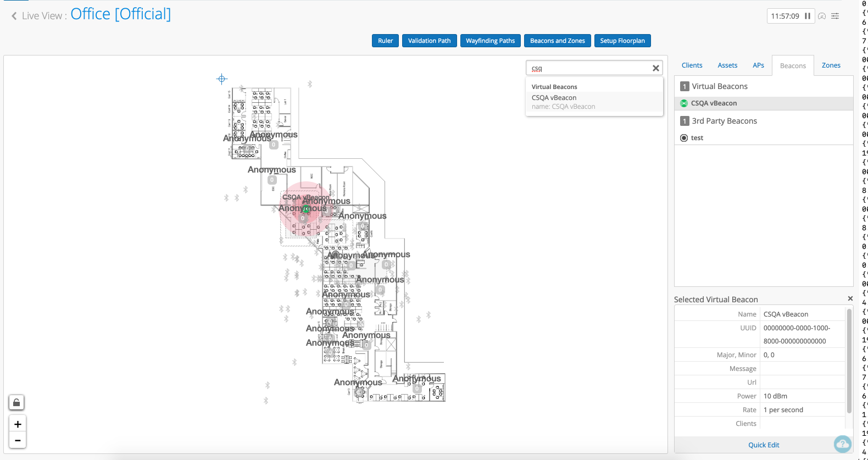Image resolution: width=868 pixels, height=460 pixels.
Task: Select the CSQA vBeacon list entry
Action: (x=714, y=103)
